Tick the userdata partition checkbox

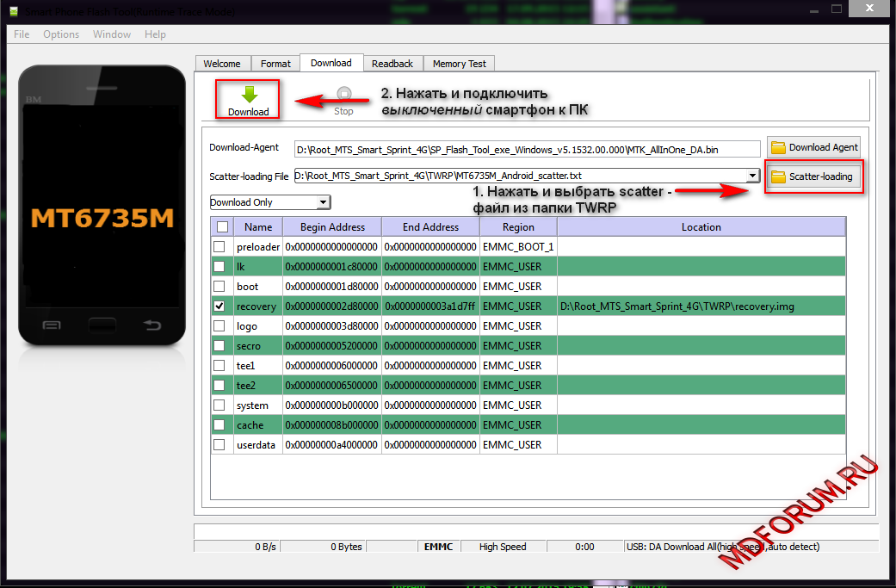coord(219,444)
